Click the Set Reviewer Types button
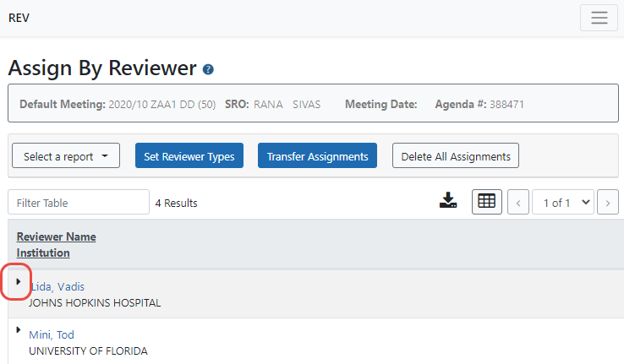The width and height of the screenshot is (624, 364). click(x=189, y=156)
